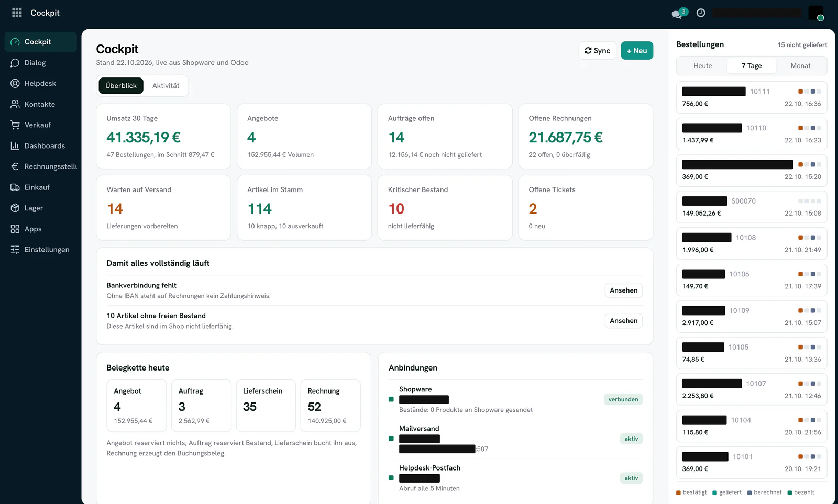Open the Lieferschein 35 Belegkette card

(x=266, y=406)
